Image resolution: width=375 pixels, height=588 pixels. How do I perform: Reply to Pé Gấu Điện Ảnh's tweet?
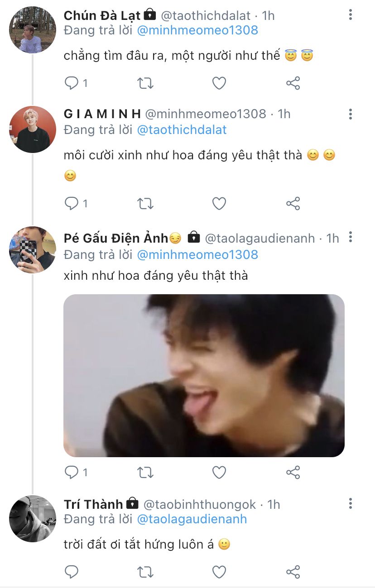[72, 473]
